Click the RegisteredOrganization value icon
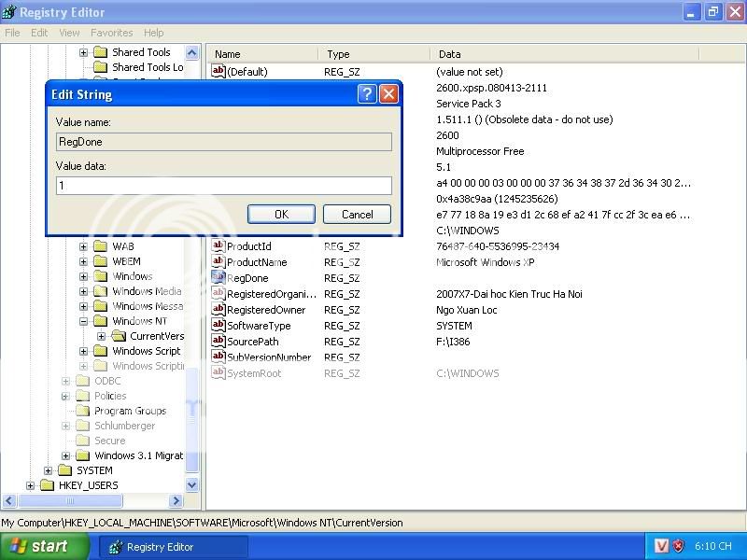The image size is (747, 560). (218, 293)
